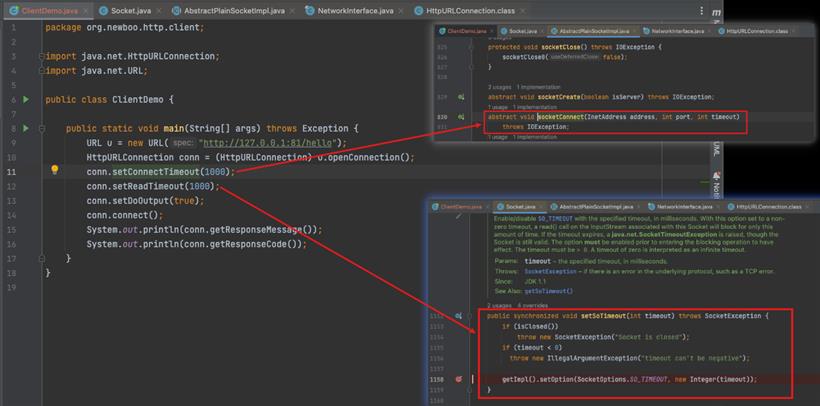This screenshot has height=406, width=820.
Task: Click the overridden gutter icon beside setSoTimeout
Action: click(x=459, y=316)
